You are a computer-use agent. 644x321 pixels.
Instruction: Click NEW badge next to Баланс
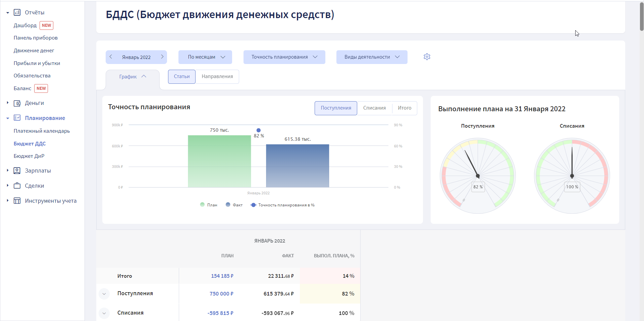point(41,88)
